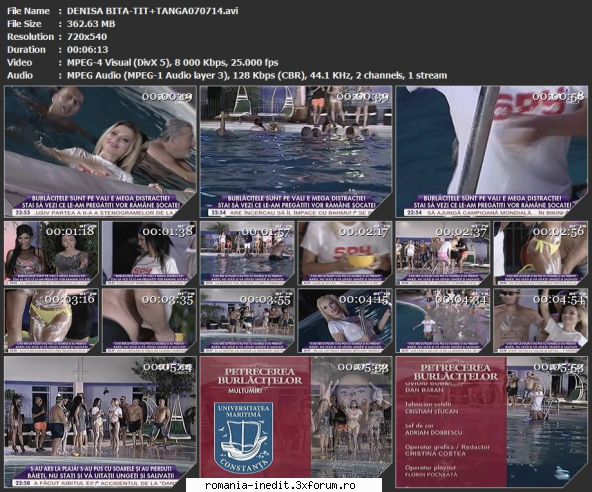
Task: View the frame marked 00:03:16
Action: pyautogui.click(x=51, y=321)
